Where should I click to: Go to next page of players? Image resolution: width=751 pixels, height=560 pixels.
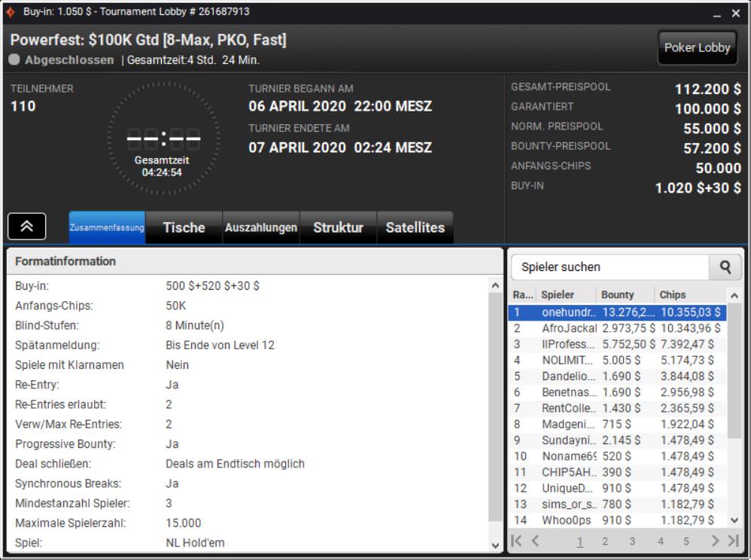715,540
